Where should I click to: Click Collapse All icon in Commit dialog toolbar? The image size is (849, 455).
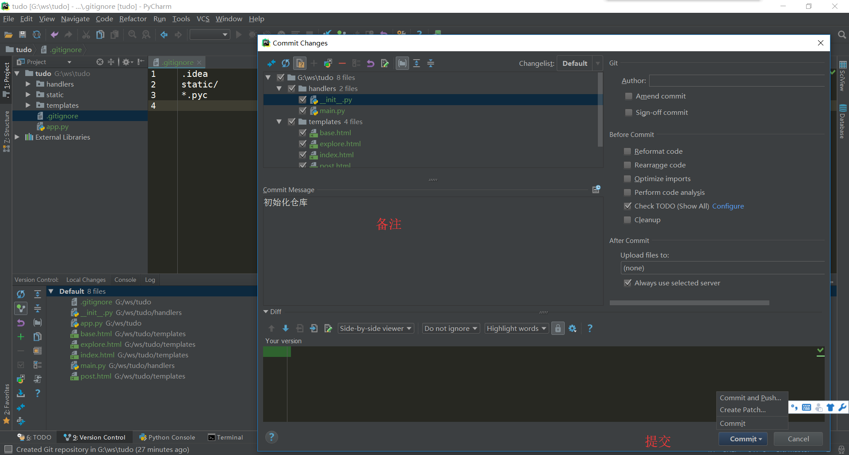point(430,63)
